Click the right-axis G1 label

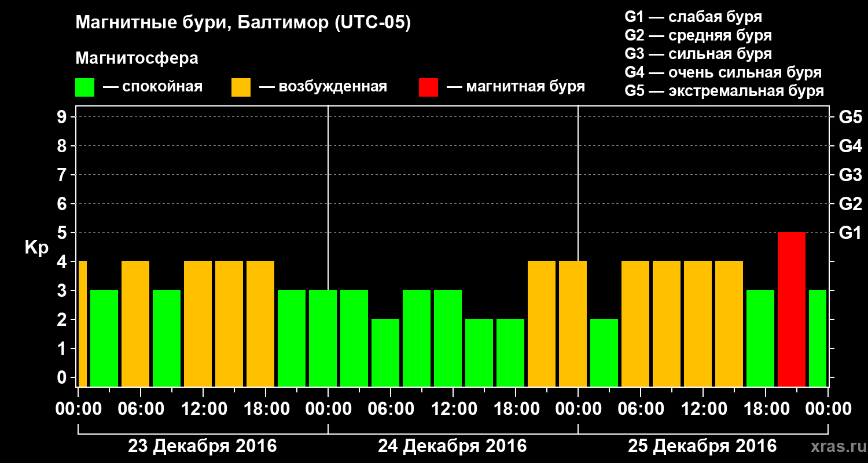coord(850,233)
